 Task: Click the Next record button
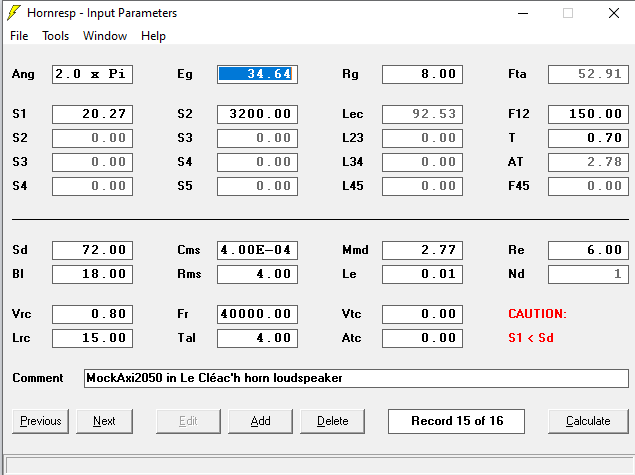(x=104, y=421)
